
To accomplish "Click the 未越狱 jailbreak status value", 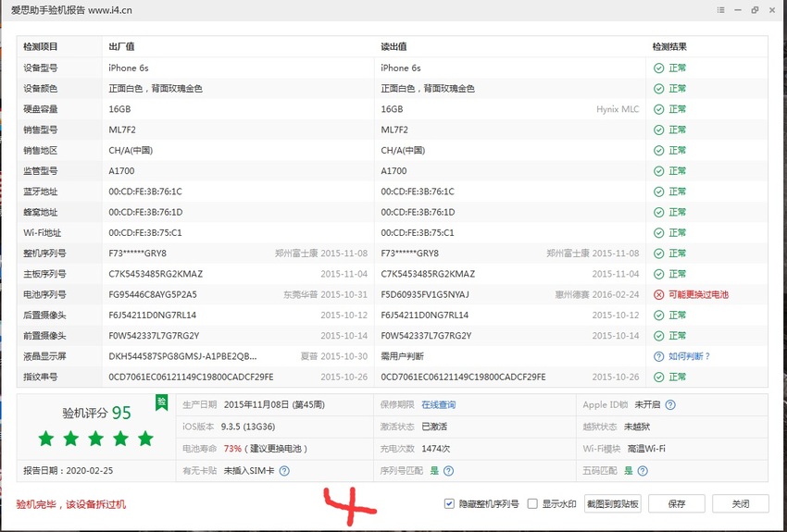I will click(x=637, y=427).
